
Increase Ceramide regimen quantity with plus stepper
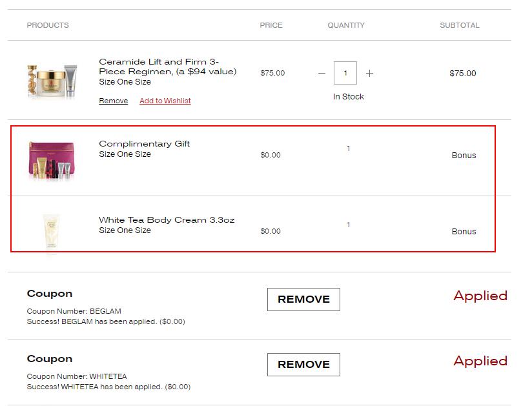coord(369,74)
